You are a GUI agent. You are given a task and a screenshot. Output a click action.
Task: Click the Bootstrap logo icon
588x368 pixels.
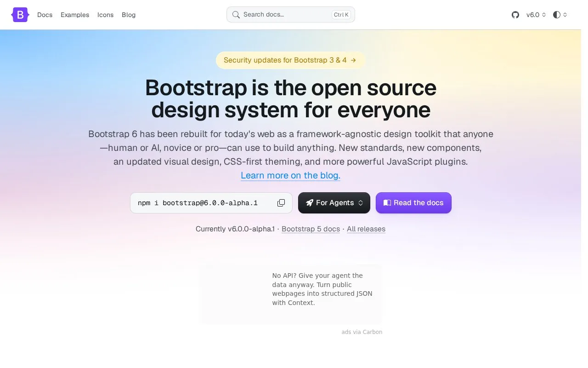(x=20, y=15)
